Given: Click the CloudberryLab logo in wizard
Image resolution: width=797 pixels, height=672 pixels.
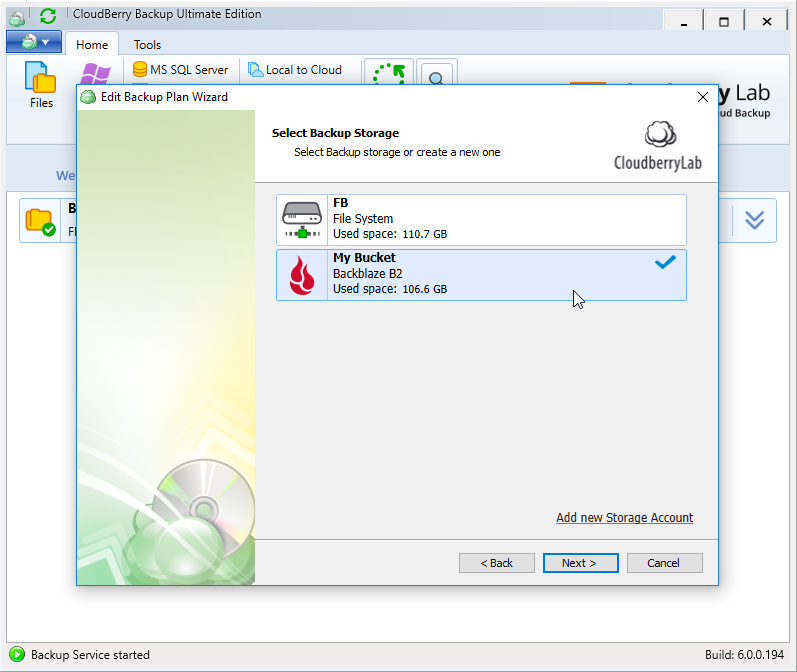Looking at the screenshot, I should (658, 145).
